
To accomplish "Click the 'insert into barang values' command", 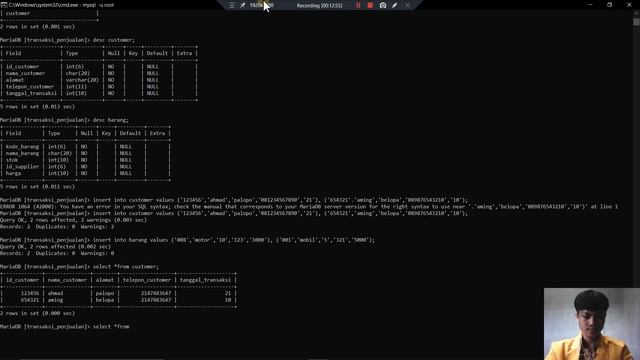I will click(234, 240).
